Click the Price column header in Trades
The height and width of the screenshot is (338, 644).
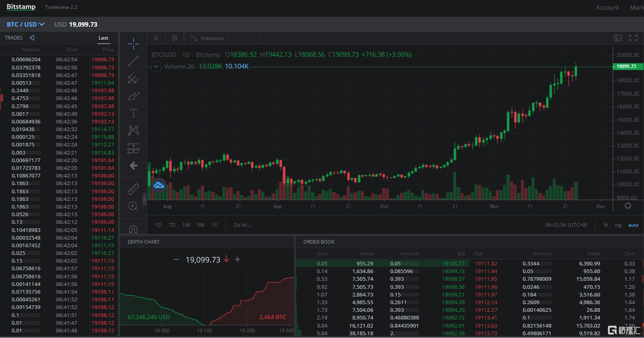108,50
